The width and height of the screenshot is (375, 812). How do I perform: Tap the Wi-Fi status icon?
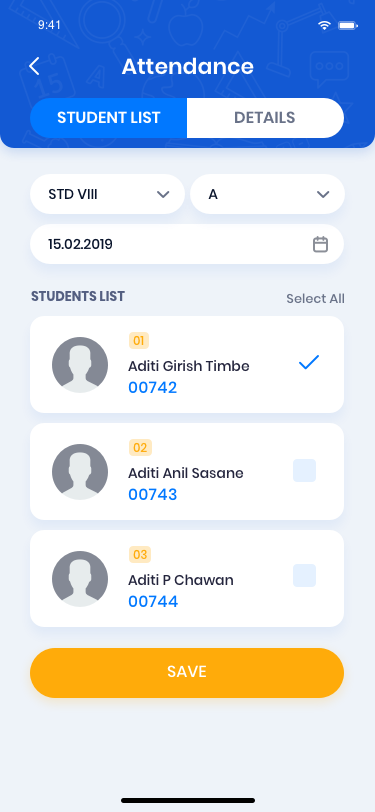[x=324, y=25]
